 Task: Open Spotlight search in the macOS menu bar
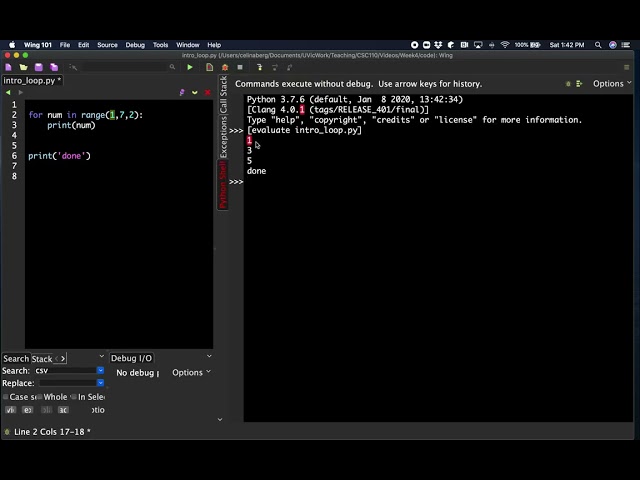tap(598, 45)
